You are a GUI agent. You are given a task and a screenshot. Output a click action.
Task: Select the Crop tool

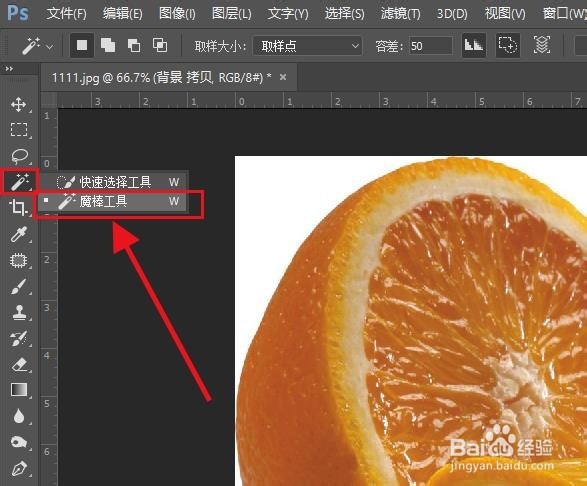(x=19, y=207)
